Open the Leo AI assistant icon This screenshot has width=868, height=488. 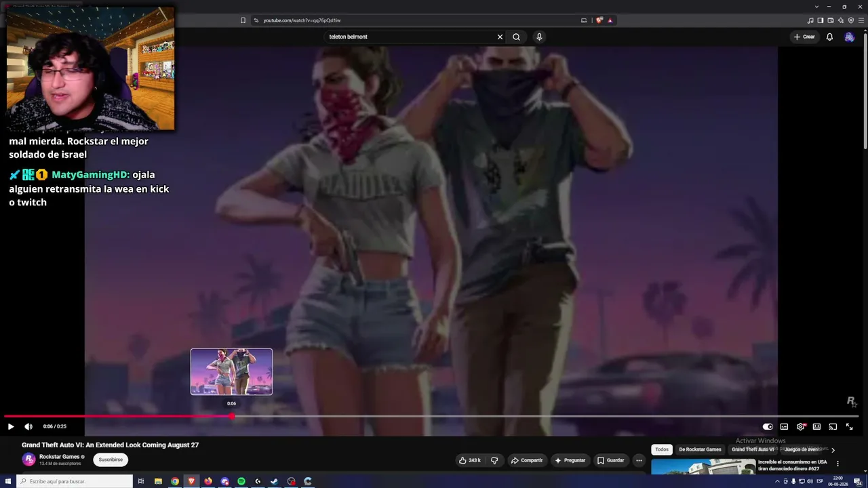click(x=841, y=20)
